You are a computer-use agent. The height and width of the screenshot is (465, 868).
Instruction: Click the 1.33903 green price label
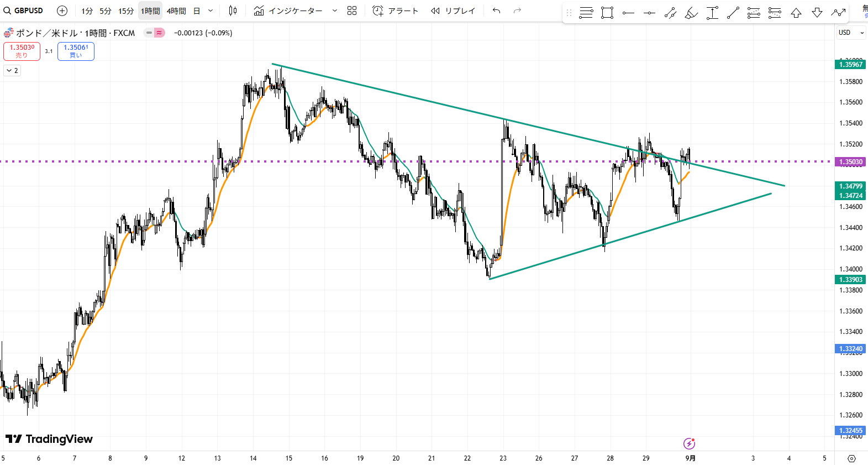click(850, 280)
